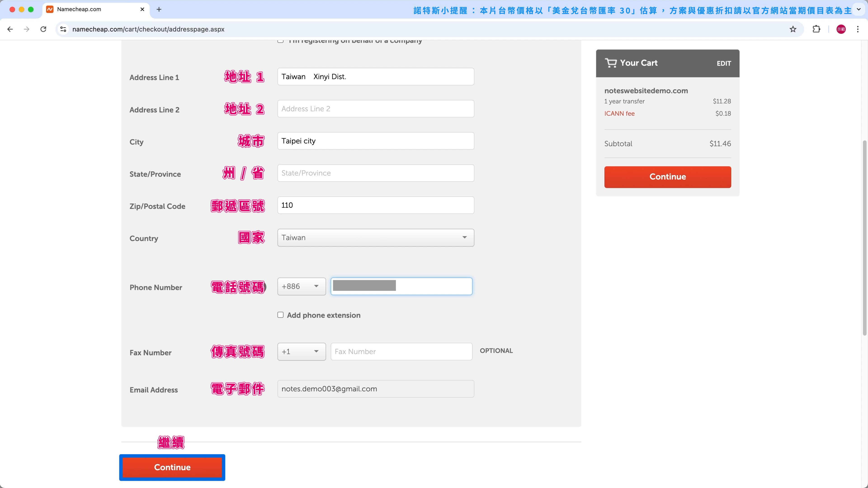The image size is (868, 488).
Task: Click the browser back arrow icon
Action: pos(10,29)
